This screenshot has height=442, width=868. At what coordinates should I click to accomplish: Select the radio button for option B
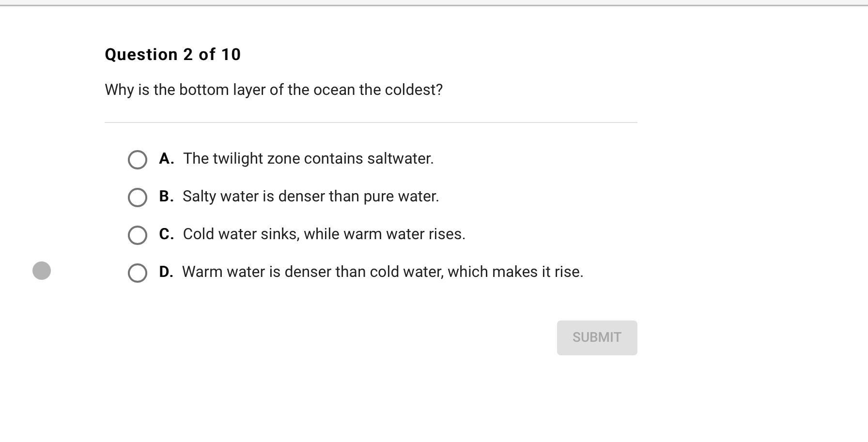(138, 198)
